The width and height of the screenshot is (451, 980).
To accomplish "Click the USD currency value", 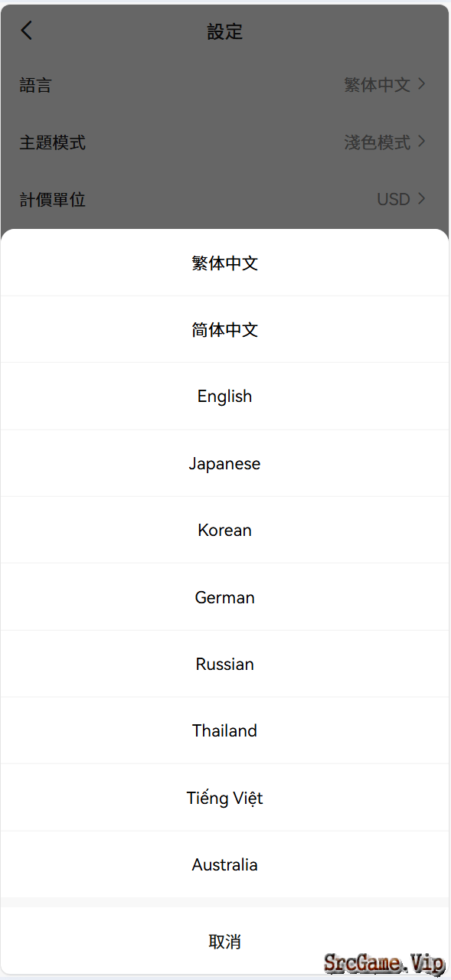I will coord(394,200).
